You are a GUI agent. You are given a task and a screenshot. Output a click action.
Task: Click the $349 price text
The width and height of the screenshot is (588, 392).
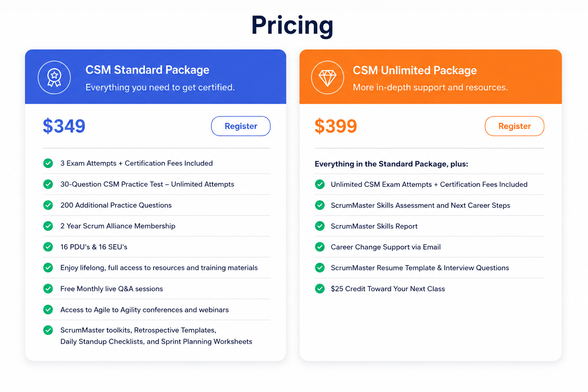click(x=64, y=126)
